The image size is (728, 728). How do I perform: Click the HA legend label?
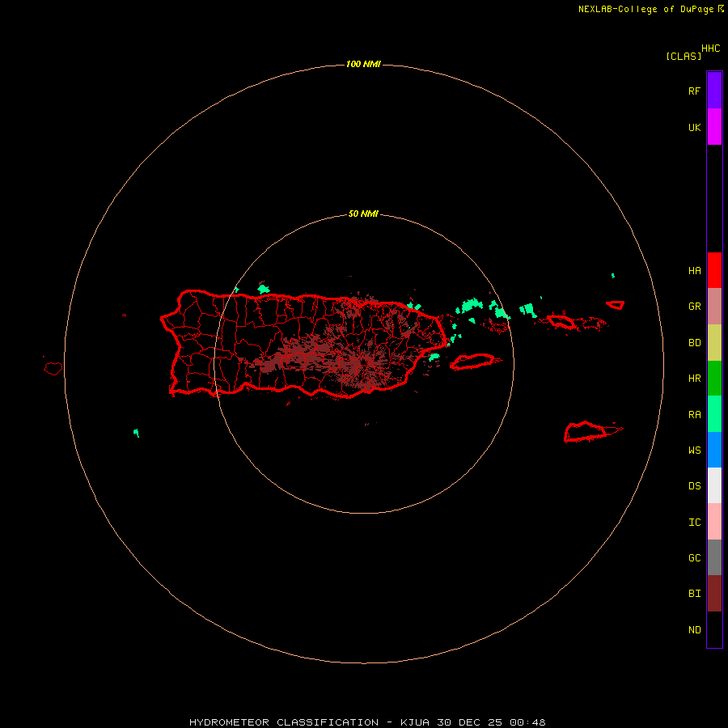pyautogui.click(x=694, y=271)
